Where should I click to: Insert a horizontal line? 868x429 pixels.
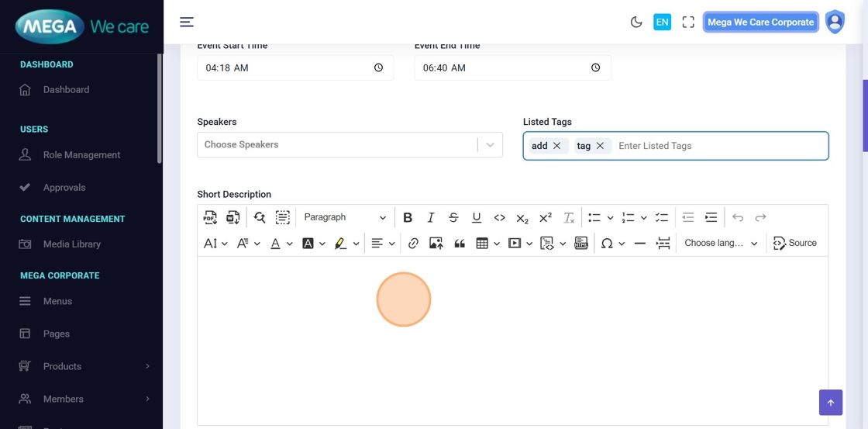pyautogui.click(x=639, y=244)
